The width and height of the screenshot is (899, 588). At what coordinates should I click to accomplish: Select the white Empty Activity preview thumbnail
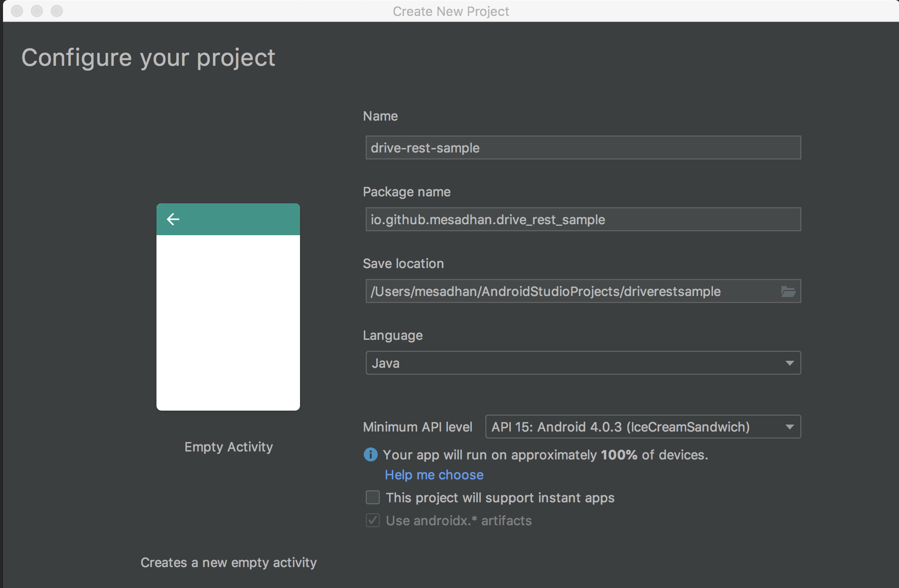point(228,322)
